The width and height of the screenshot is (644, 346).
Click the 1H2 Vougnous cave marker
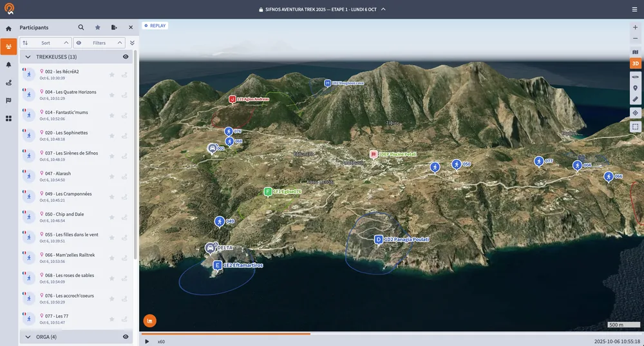[327, 83]
